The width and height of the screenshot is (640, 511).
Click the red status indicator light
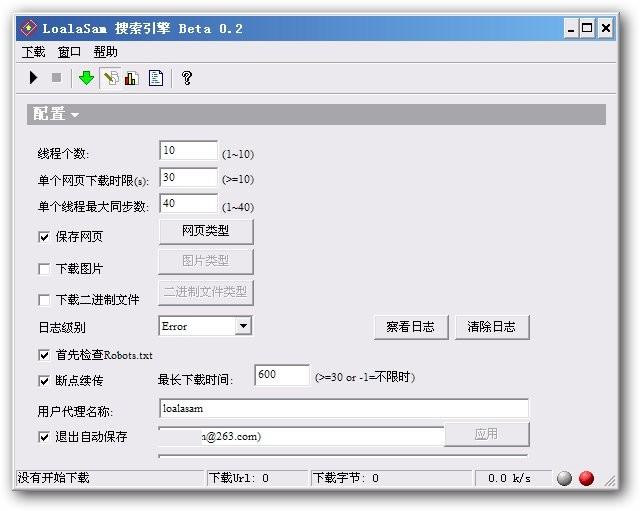pos(587,478)
